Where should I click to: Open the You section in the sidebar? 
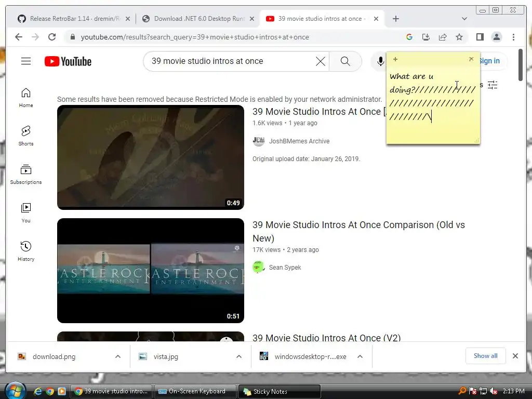(26, 212)
